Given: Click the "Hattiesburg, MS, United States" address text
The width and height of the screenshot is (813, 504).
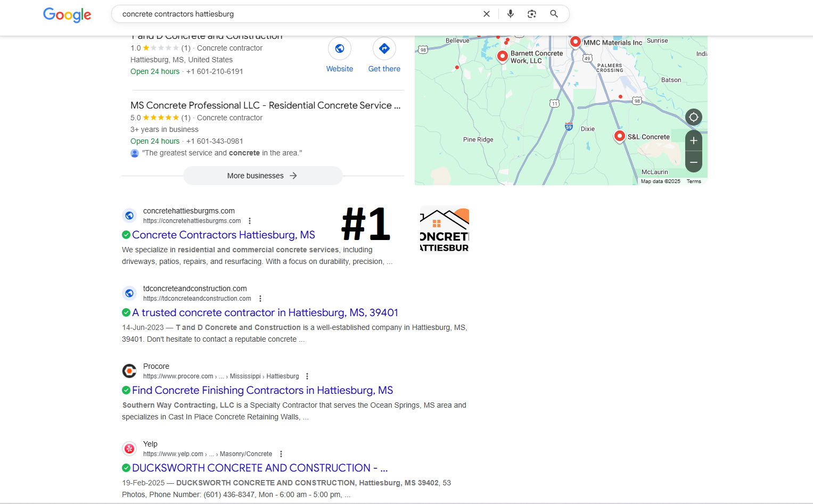Looking at the screenshot, I should 182,60.
